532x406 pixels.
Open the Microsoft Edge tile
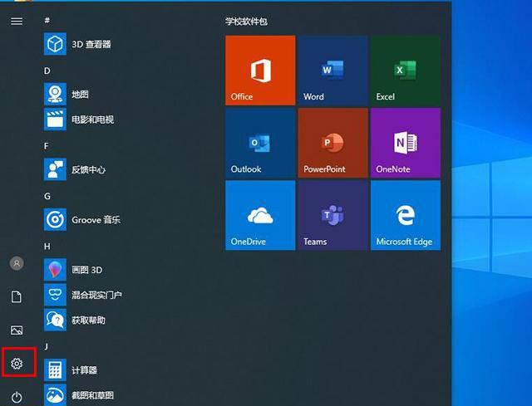(406, 215)
